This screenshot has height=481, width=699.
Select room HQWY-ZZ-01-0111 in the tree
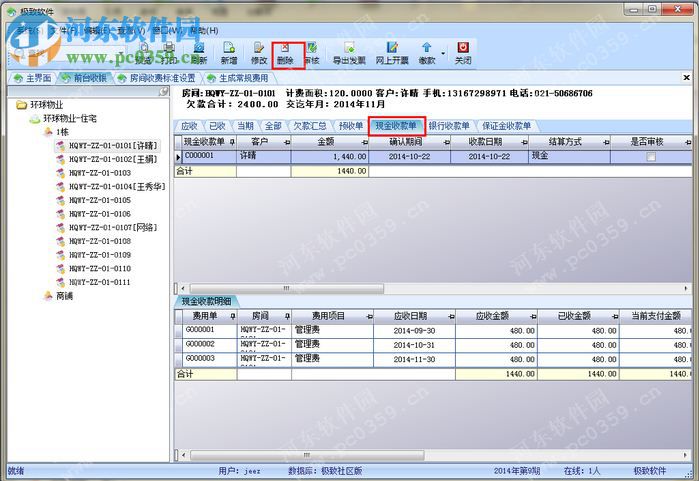[100, 282]
